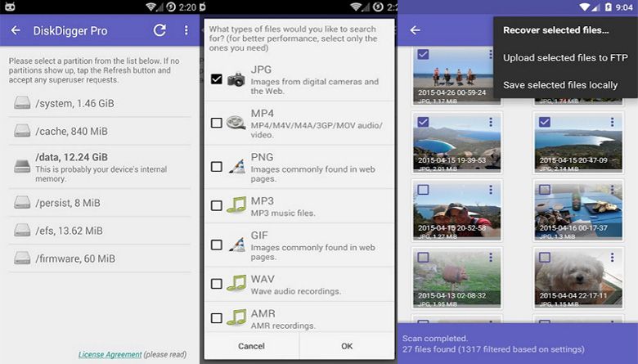Viewport: 638px width, 364px height.
Task: Select the /persist, 8 MiB partition
Action: [x=100, y=203]
